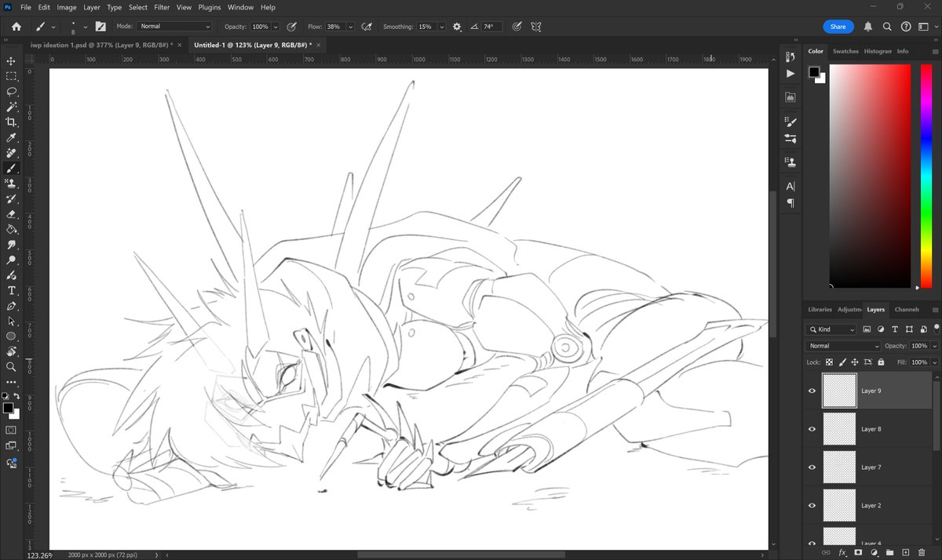
Task: Select the Smudge tool
Action: (11, 245)
